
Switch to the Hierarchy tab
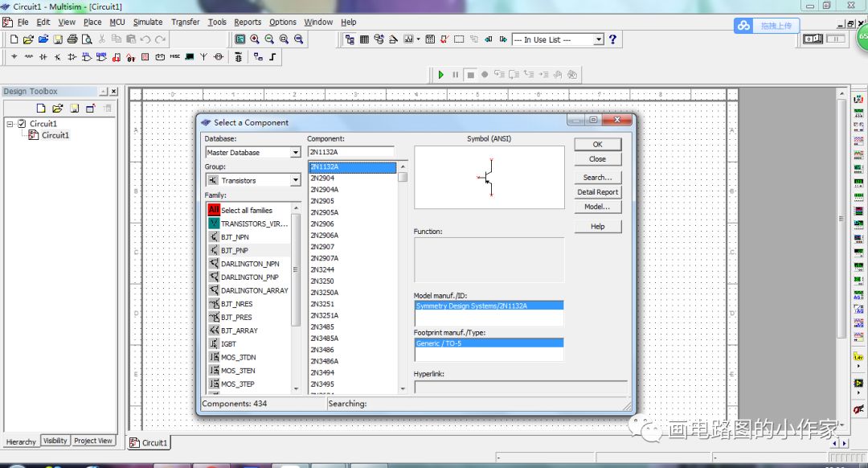(x=21, y=441)
